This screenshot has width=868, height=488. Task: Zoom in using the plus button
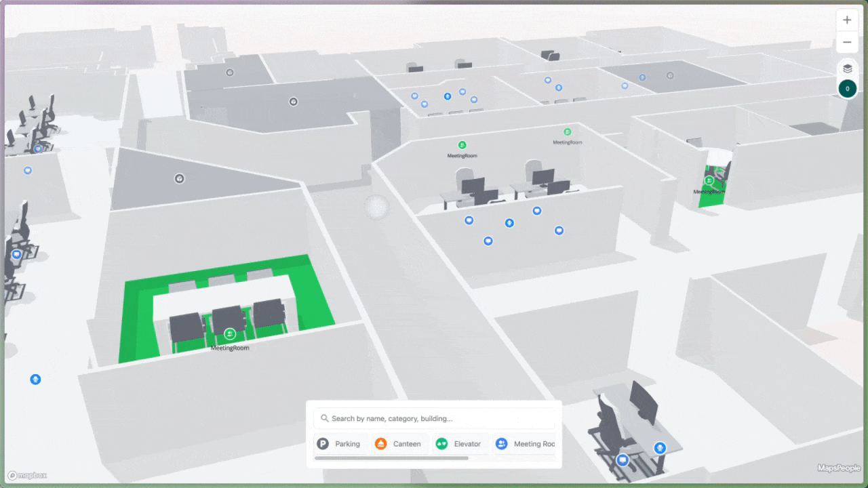847,20
